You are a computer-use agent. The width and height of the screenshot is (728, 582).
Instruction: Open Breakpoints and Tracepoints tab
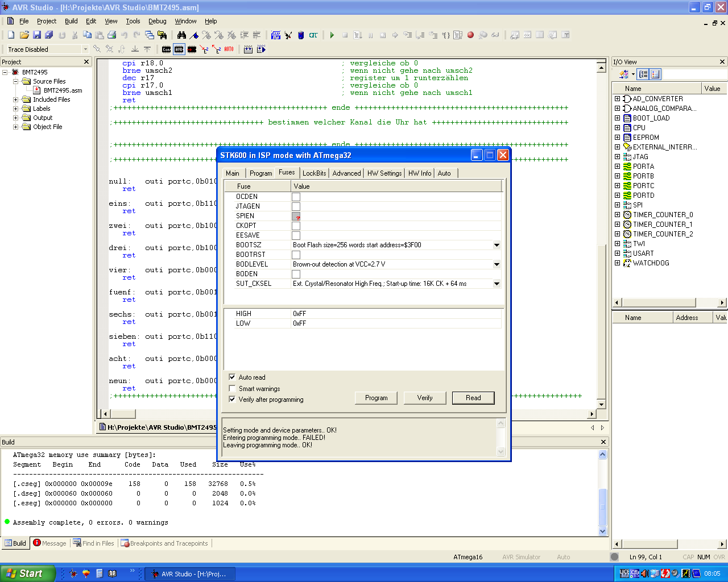click(x=164, y=543)
